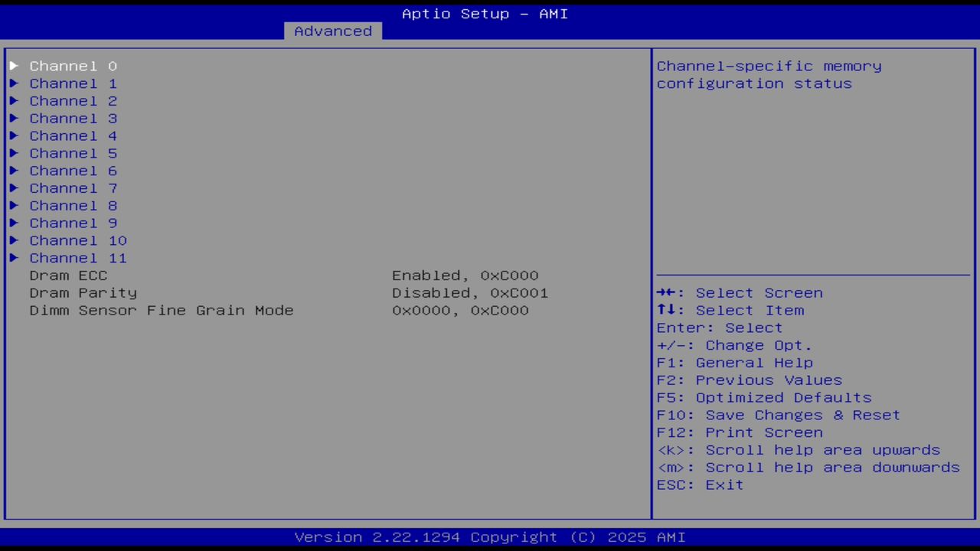The height and width of the screenshot is (551, 980).
Task: Click the Aptio Setup title bar
Action: click(x=485, y=13)
